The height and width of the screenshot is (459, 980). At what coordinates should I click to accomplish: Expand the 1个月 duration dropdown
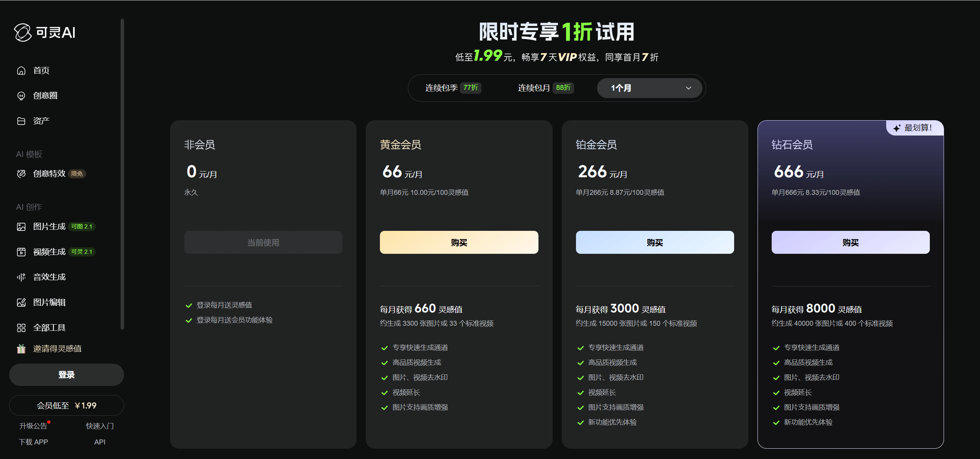[650, 88]
